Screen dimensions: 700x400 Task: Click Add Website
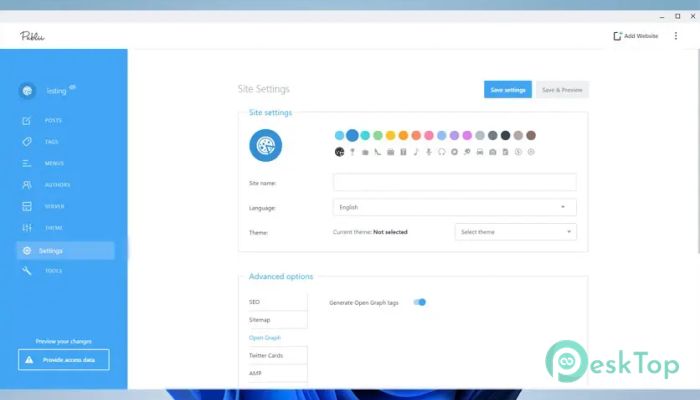(636, 36)
